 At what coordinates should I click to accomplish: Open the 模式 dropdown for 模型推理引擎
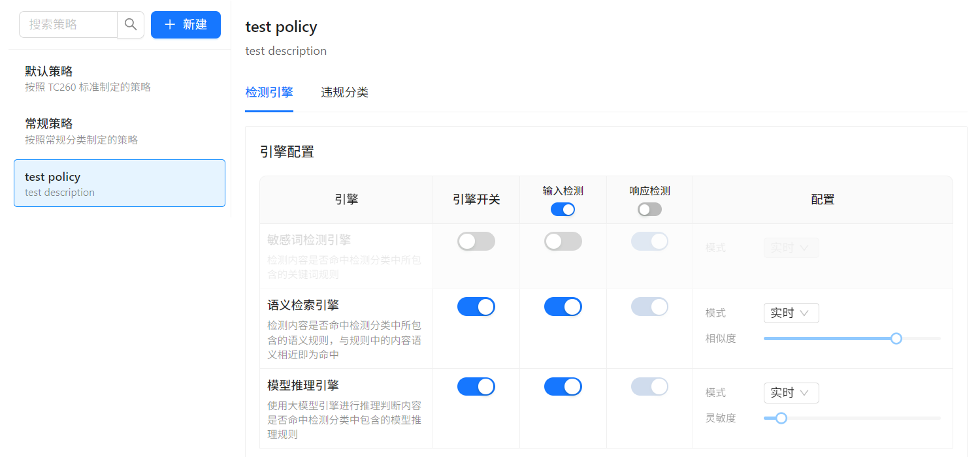pyautogui.click(x=791, y=393)
